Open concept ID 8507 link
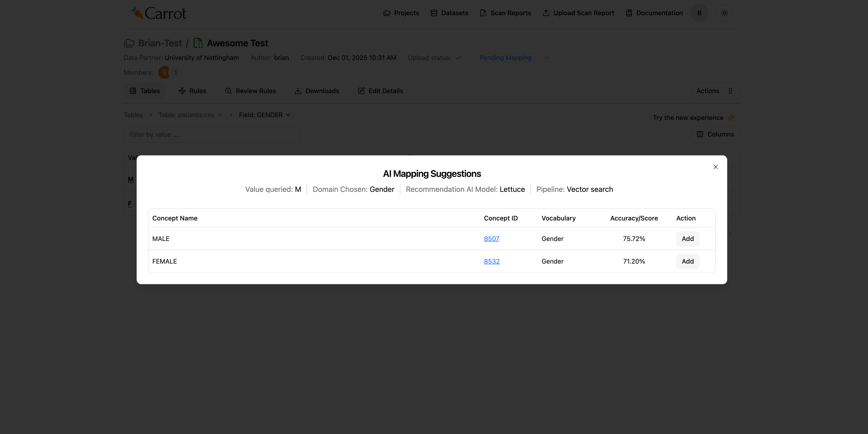Image resolution: width=868 pixels, height=434 pixels. coord(491,239)
